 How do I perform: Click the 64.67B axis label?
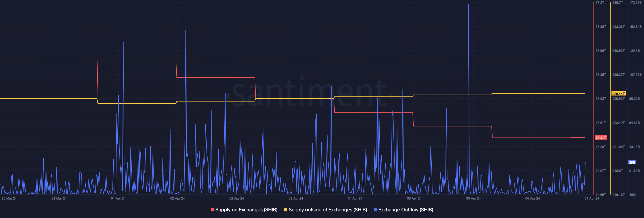pos(634,123)
